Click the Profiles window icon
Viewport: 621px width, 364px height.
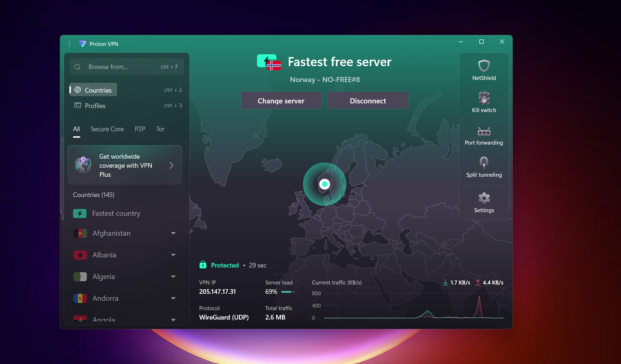coord(78,105)
